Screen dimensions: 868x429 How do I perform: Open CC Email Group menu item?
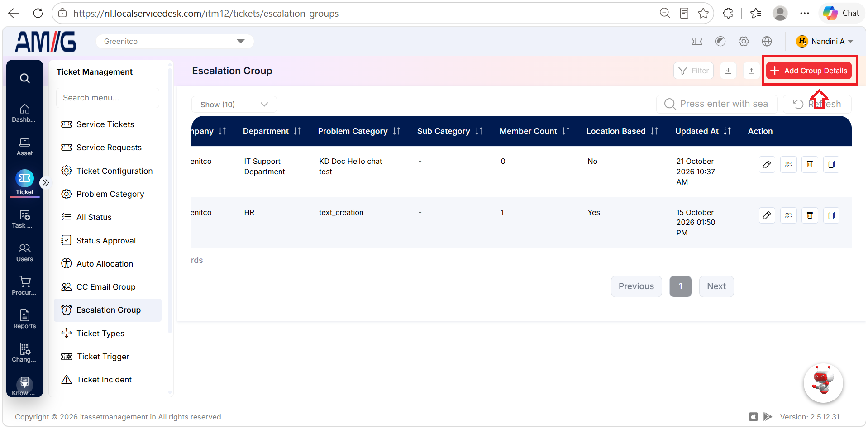108,287
